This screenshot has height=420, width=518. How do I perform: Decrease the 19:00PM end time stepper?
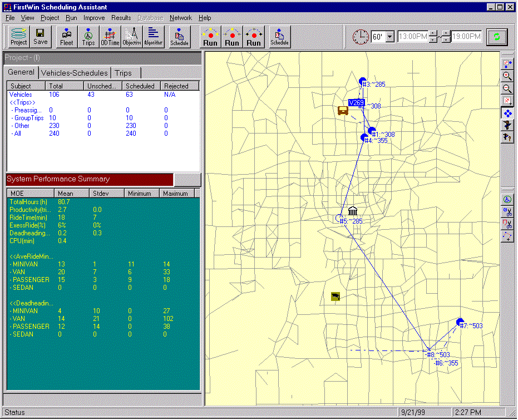tap(446, 40)
